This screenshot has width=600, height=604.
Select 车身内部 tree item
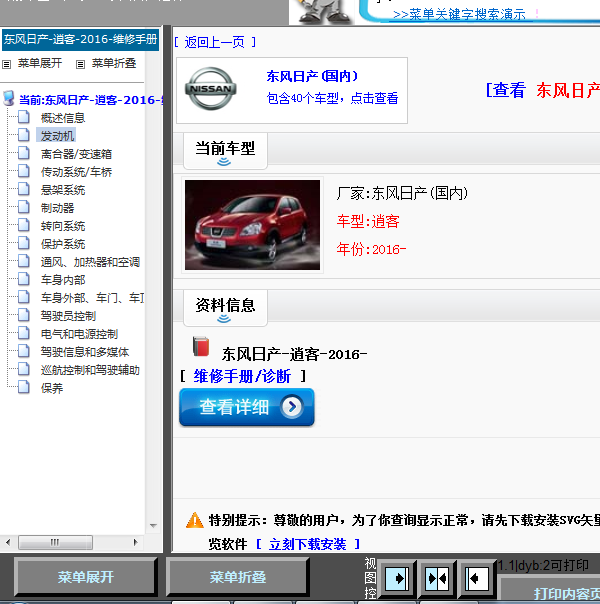point(63,280)
